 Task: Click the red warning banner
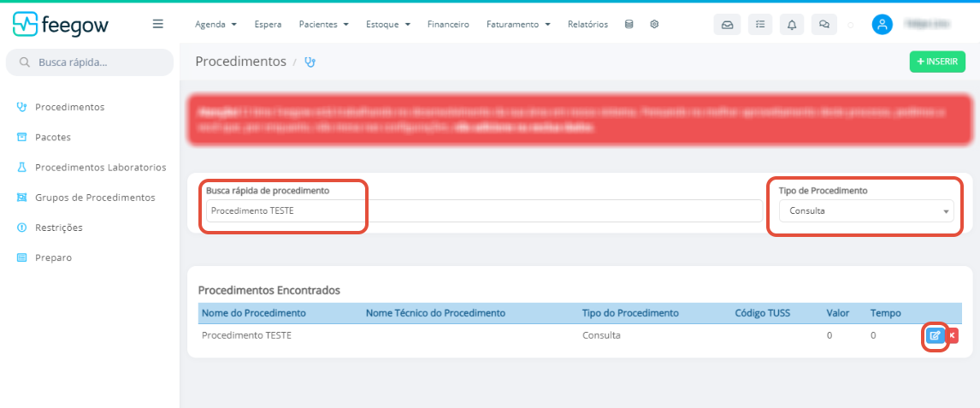point(580,120)
